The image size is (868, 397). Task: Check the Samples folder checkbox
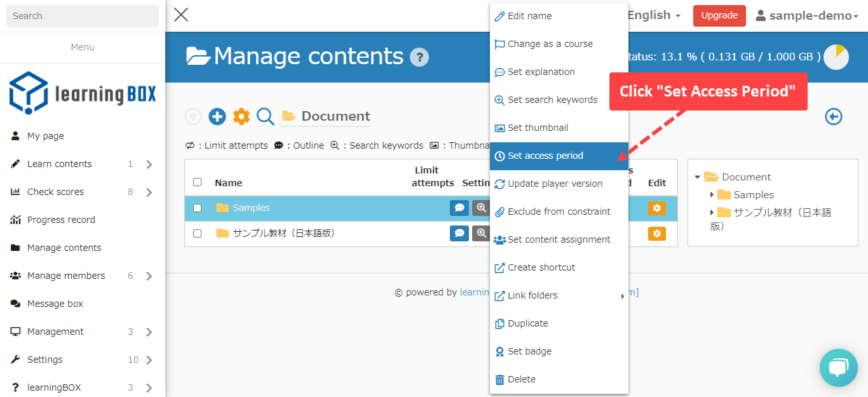coord(197,208)
